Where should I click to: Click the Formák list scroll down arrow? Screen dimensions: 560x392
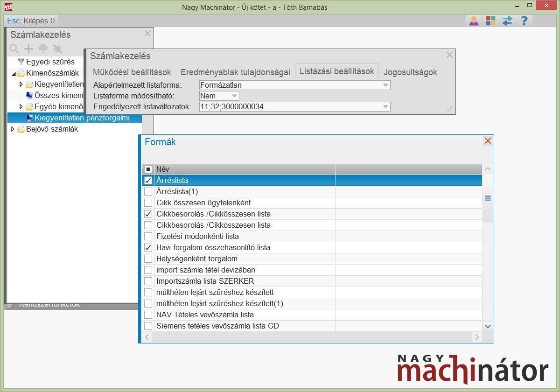coord(488,326)
